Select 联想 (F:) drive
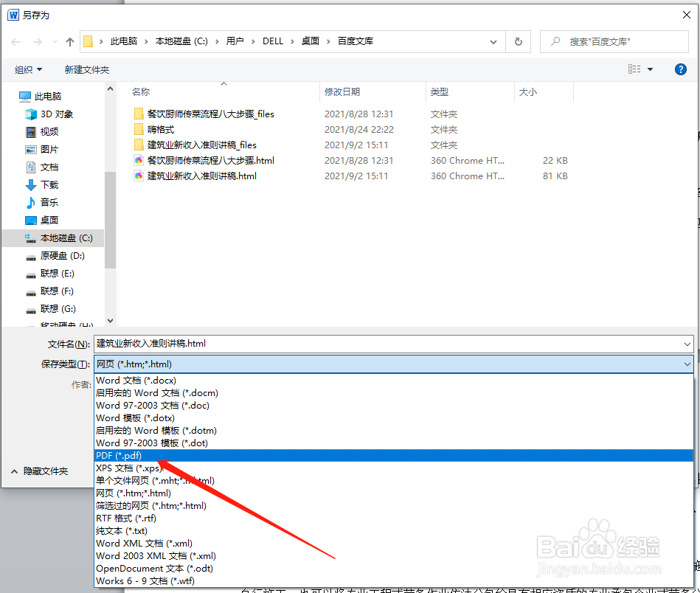 pyautogui.click(x=50, y=291)
